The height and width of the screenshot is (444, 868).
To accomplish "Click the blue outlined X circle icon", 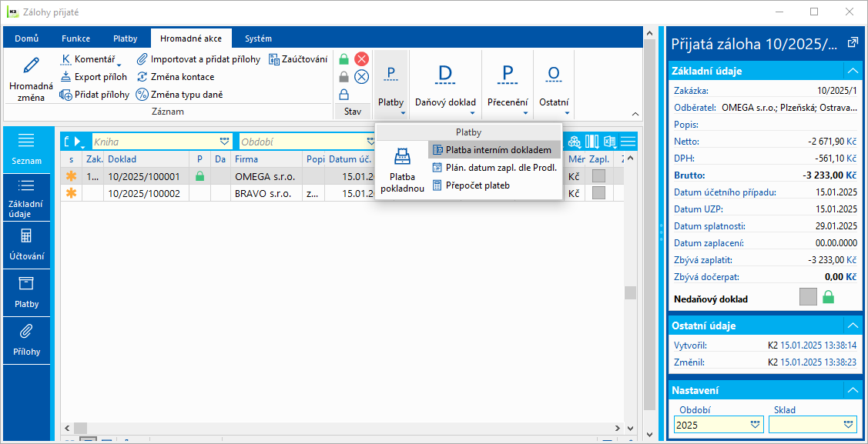I will tap(361, 77).
